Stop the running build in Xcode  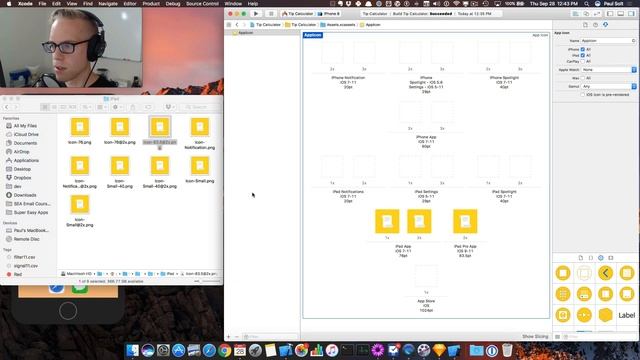[271, 13]
